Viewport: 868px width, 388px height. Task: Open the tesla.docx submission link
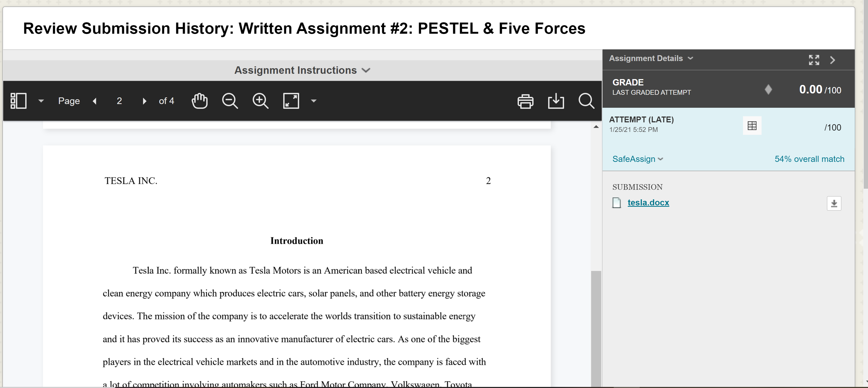click(648, 202)
